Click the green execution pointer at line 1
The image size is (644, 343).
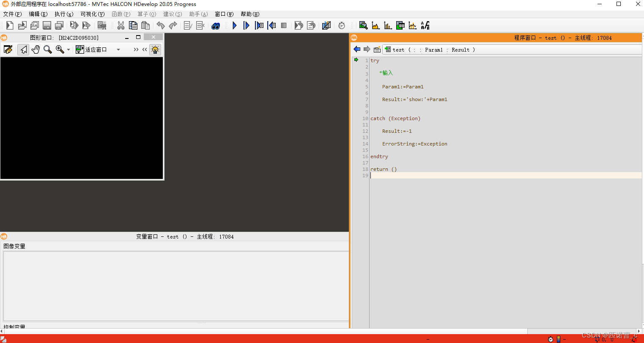click(x=356, y=60)
